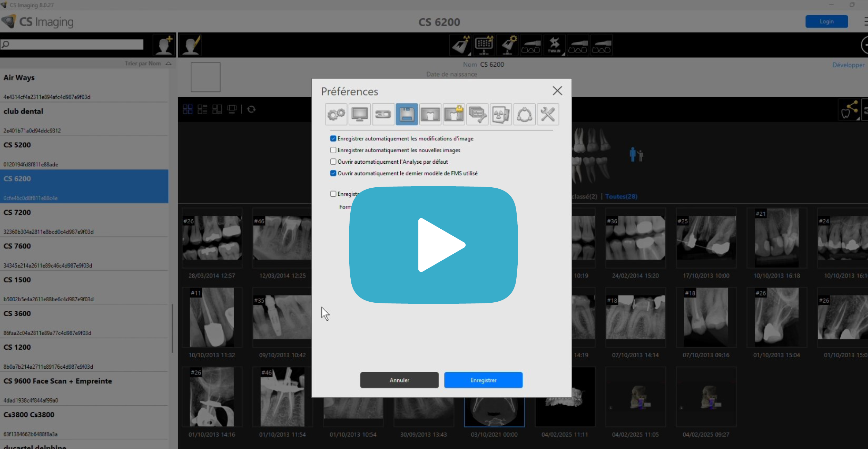Open intraoral sensor settings gear icon
This screenshot has width=868, height=449.
[x=508, y=46]
